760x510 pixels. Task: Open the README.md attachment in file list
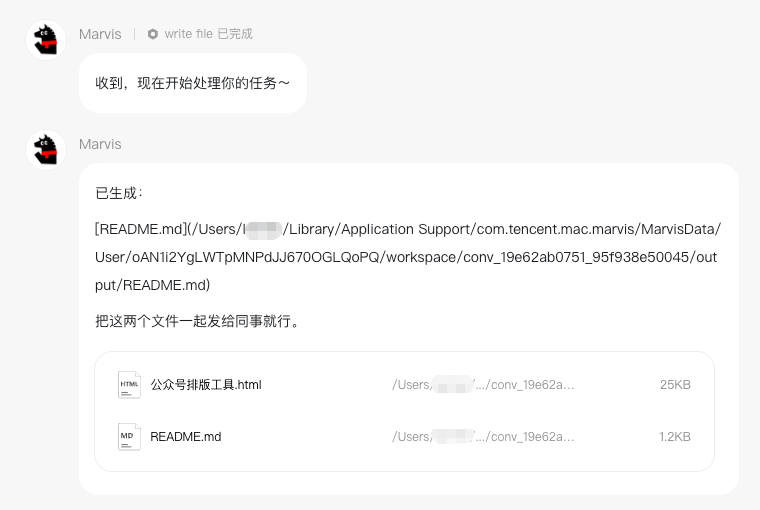(404, 437)
